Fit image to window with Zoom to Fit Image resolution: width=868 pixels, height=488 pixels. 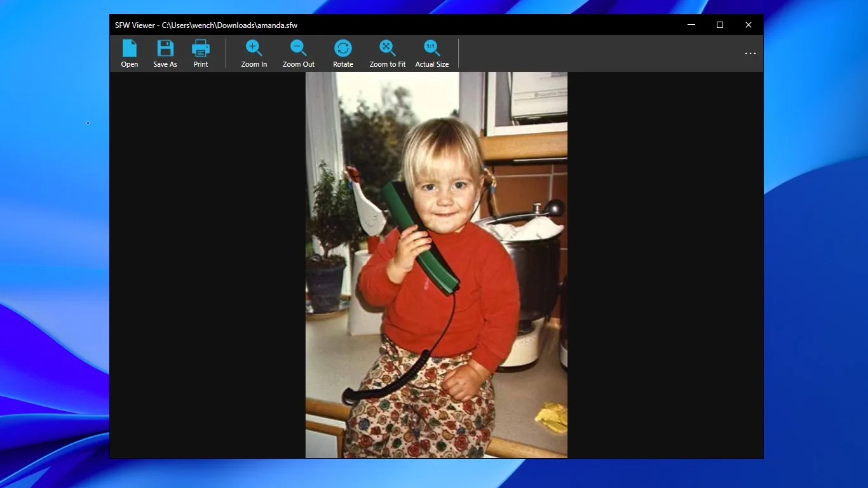(388, 48)
